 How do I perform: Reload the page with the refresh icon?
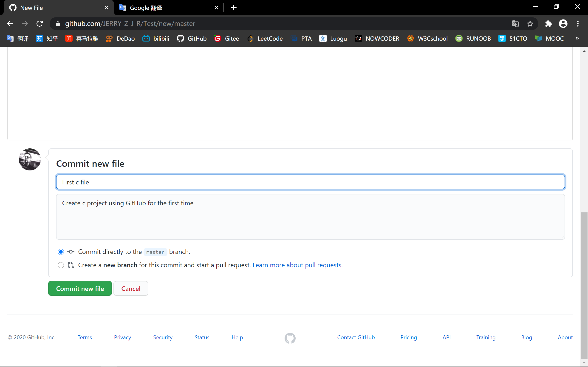click(x=40, y=24)
